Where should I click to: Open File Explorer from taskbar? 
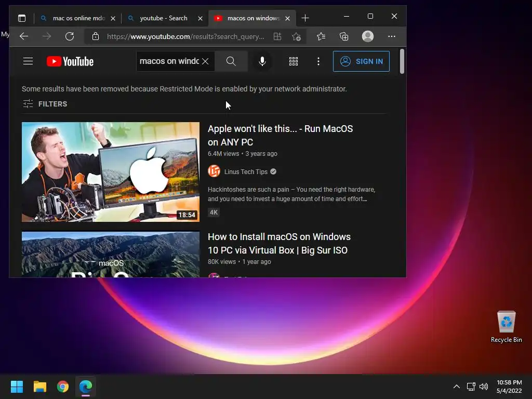click(x=39, y=387)
